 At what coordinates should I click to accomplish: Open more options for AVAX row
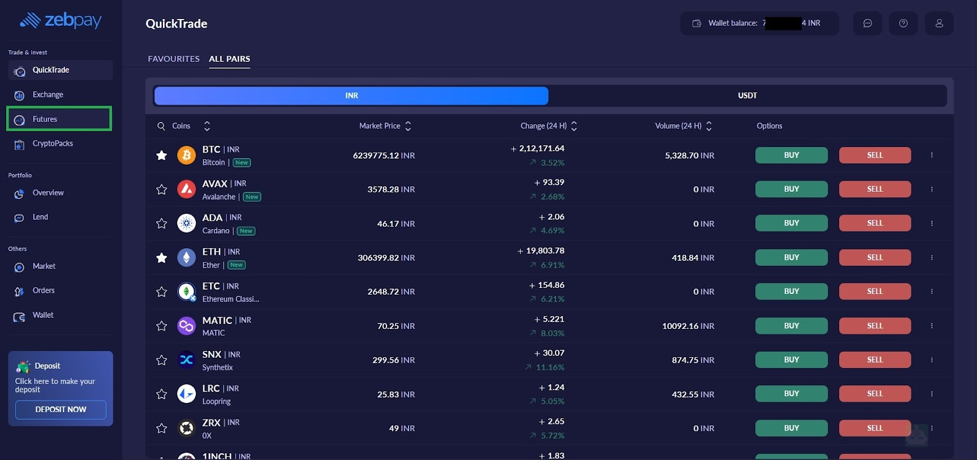point(932,189)
